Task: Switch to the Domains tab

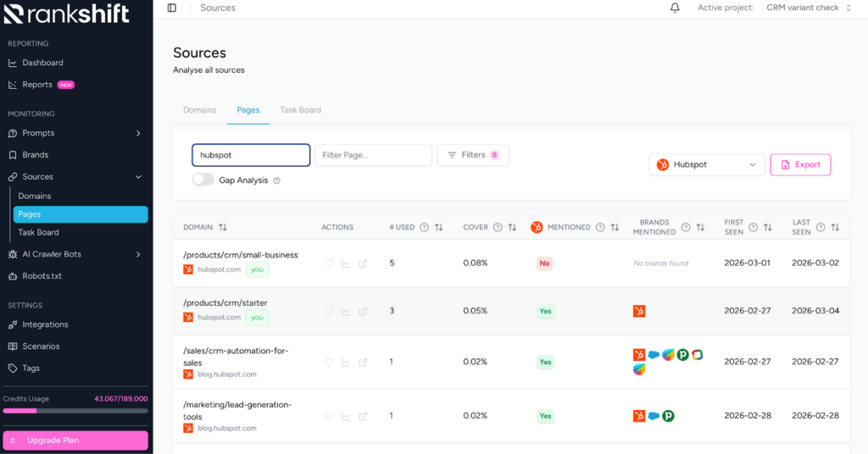Action: [x=199, y=110]
